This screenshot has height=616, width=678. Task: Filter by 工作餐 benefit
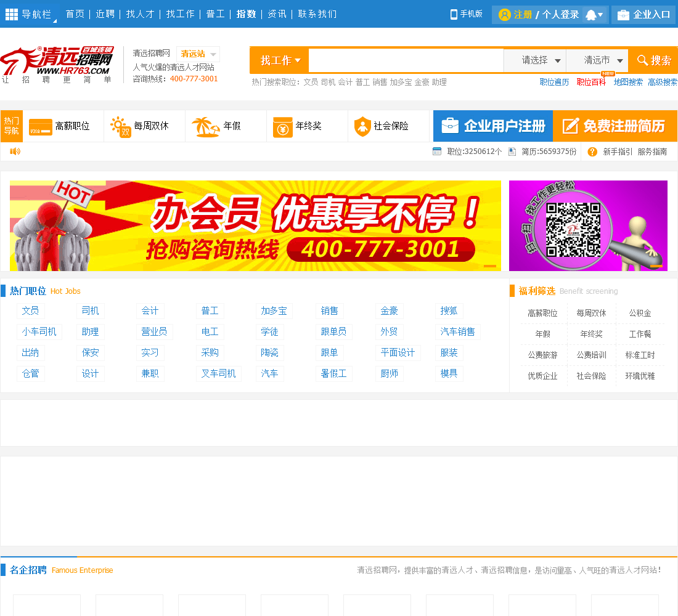[x=640, y=334]
